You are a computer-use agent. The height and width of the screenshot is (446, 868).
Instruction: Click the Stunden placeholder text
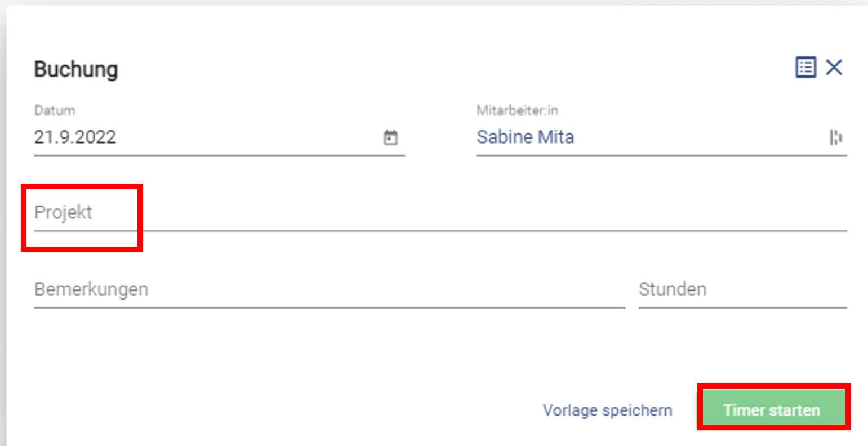point(672,289)
